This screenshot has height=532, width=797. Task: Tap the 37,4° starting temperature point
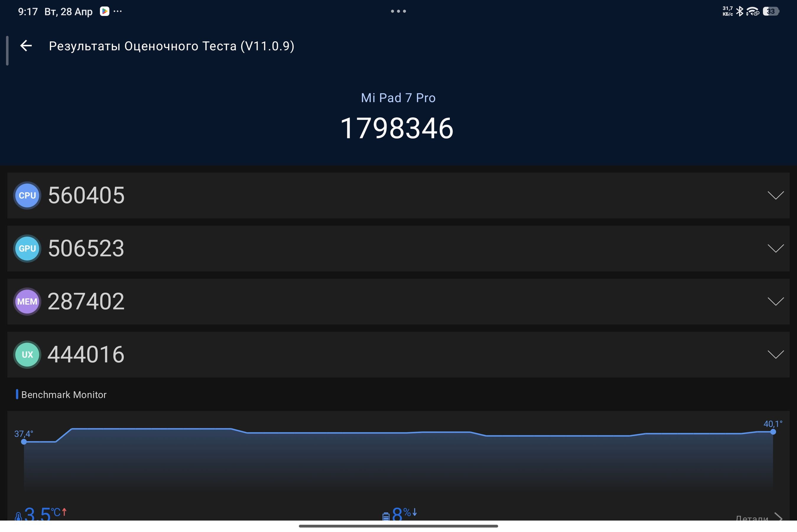coord(24,442)
